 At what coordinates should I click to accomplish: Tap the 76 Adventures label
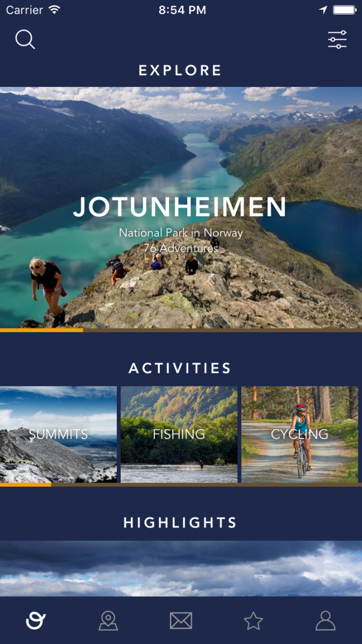click(181, 248)
